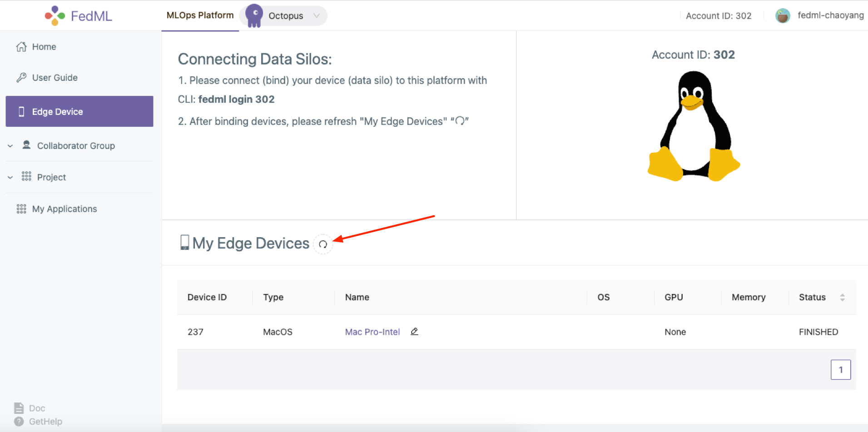Open the Mac Pro-Intel device link
Screen dimensions: 868x432
(372, 332)
